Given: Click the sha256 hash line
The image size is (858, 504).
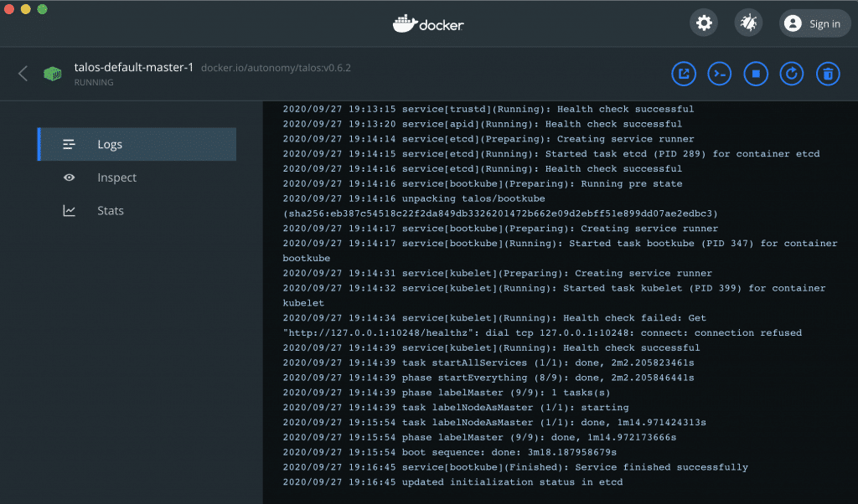Looking at the screenshot, I should point(500,213).
